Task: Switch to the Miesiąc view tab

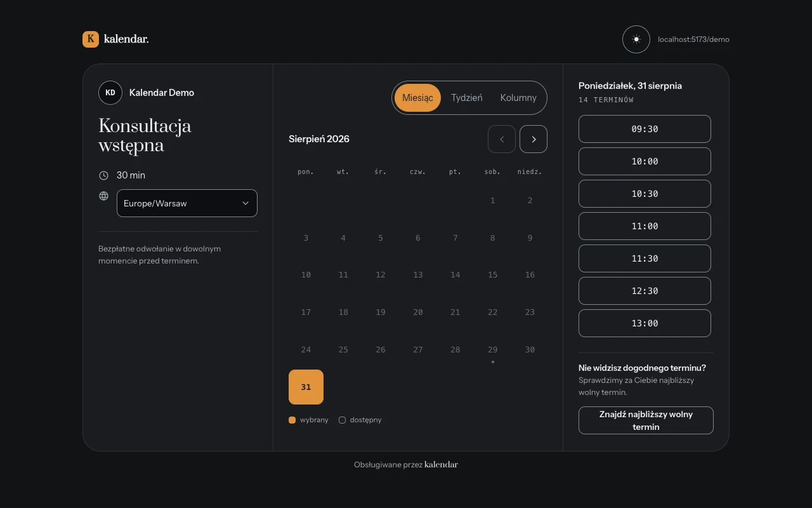Action: point(417,98)
